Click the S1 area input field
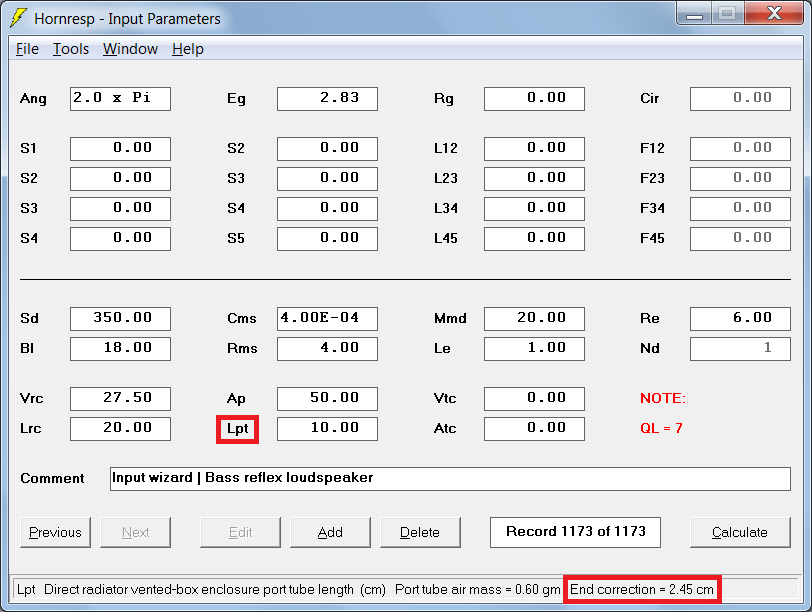 pos(120,149)
